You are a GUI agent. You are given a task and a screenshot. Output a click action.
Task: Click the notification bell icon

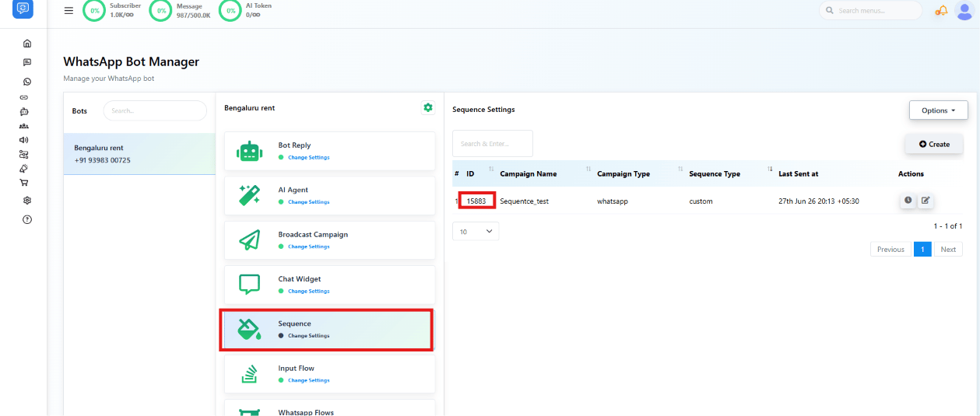942,10
